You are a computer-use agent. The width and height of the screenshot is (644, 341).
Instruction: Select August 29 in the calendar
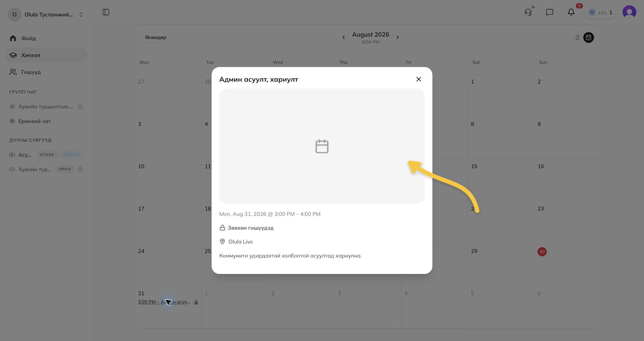pos(474,251)
